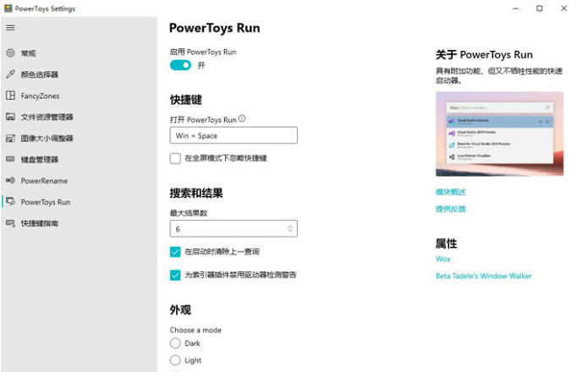Viewport: 588px width, 372px height.
Task: Click the 快捷键指南 icon
Action: point(10,223)
